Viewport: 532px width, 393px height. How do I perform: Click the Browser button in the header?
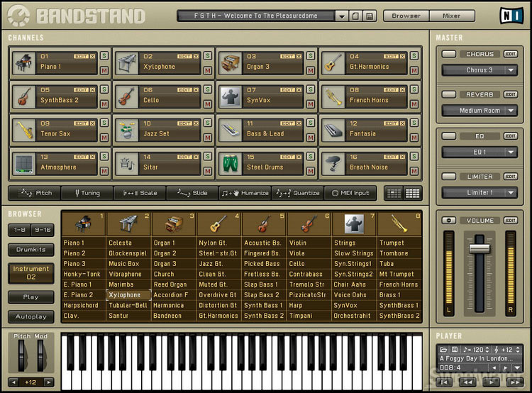[406, 16]
